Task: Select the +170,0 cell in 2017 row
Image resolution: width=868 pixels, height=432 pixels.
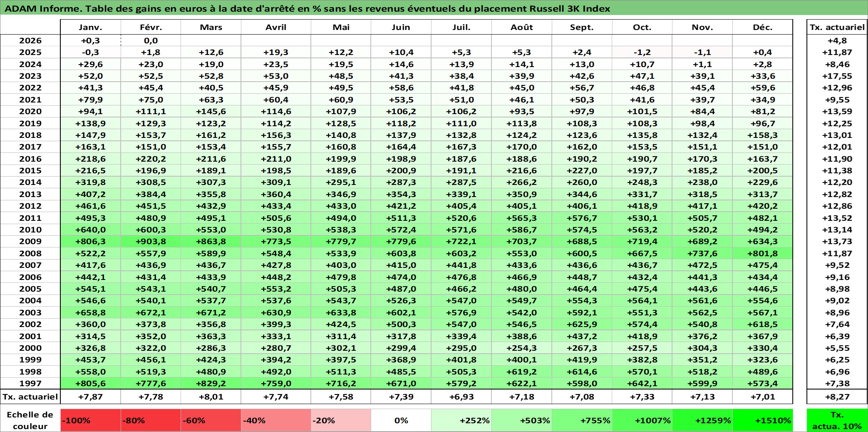Action: coord(522,147)
